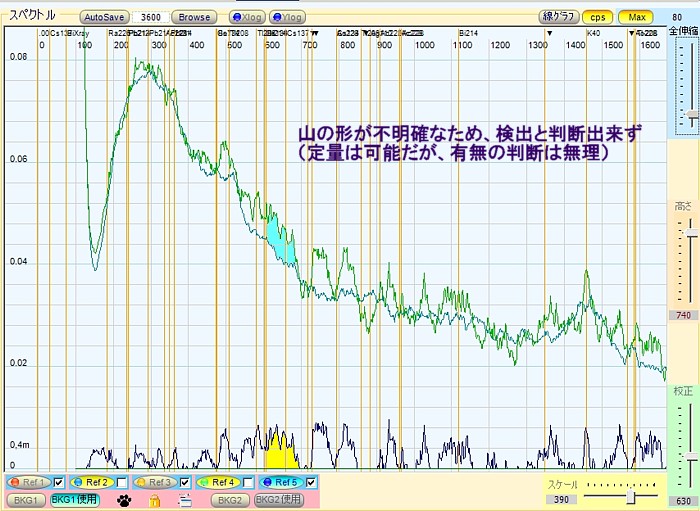Click the AutoSave button

click(104, 17)
